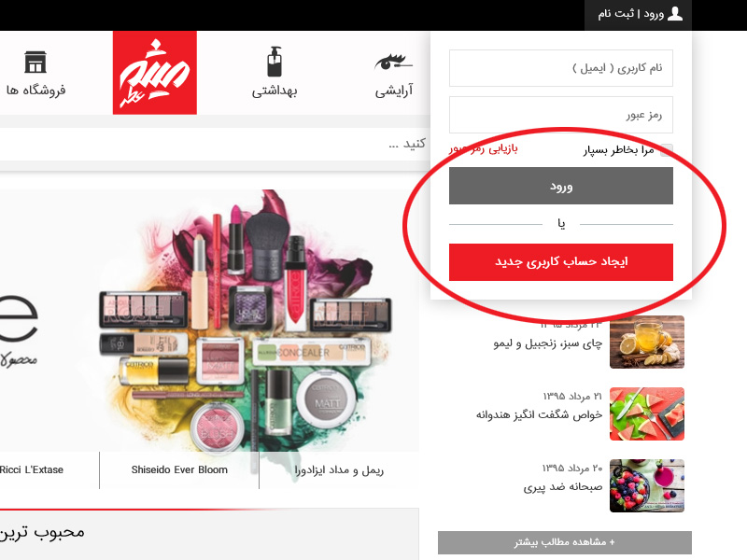Click the خواص شگفت انگیز هندوانه article title
Image resolution: width=747 pixels, height=560 pixels.
click(540, 414)
